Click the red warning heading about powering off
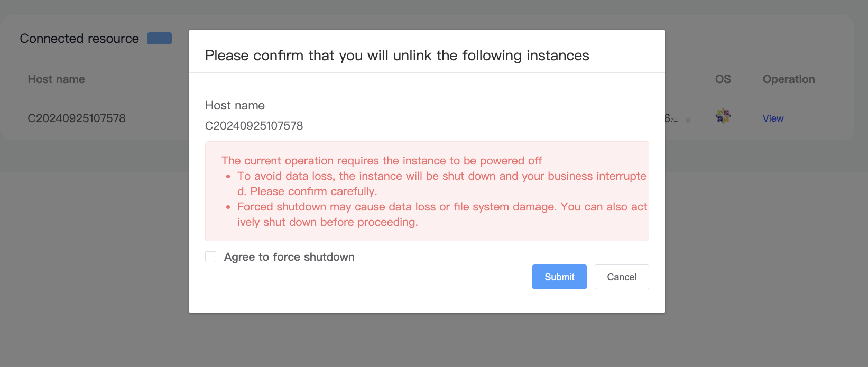Screen dimensions: 868x367 pos(382,161)
